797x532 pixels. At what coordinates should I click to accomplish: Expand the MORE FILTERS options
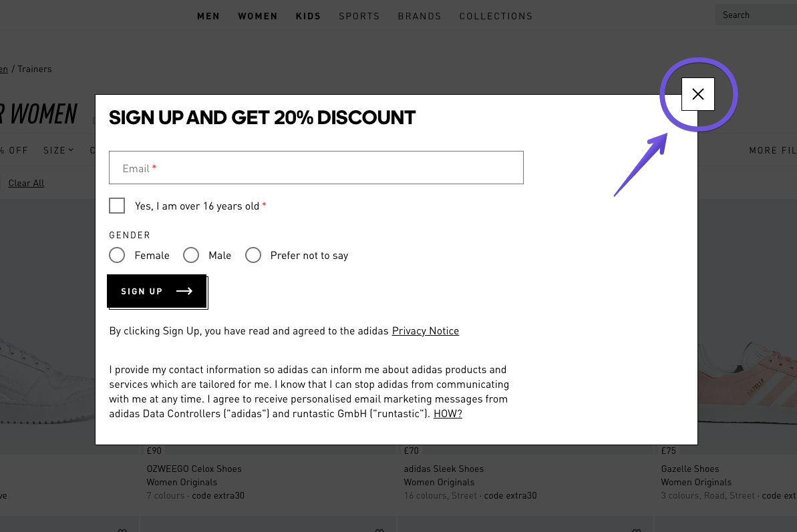click(772, 150)
